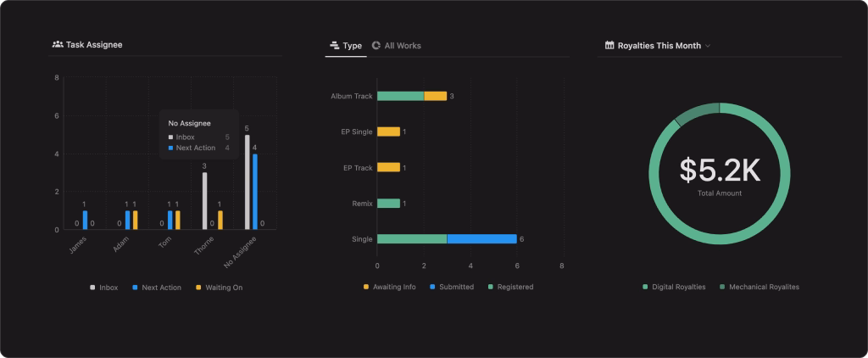
Task: Toggle the Next Action legend entry
Action: (157, 288)
